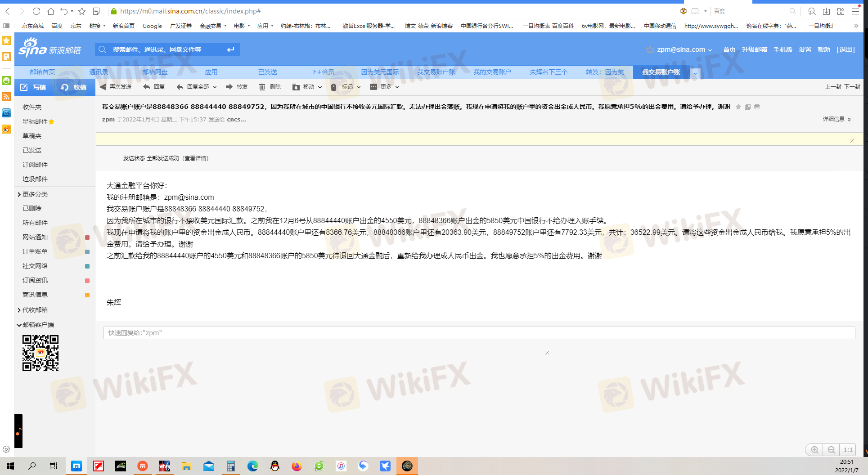
Task: Switch to the 邮箱首页 tab
Action: pyautogui.click(x=42, y=72)
